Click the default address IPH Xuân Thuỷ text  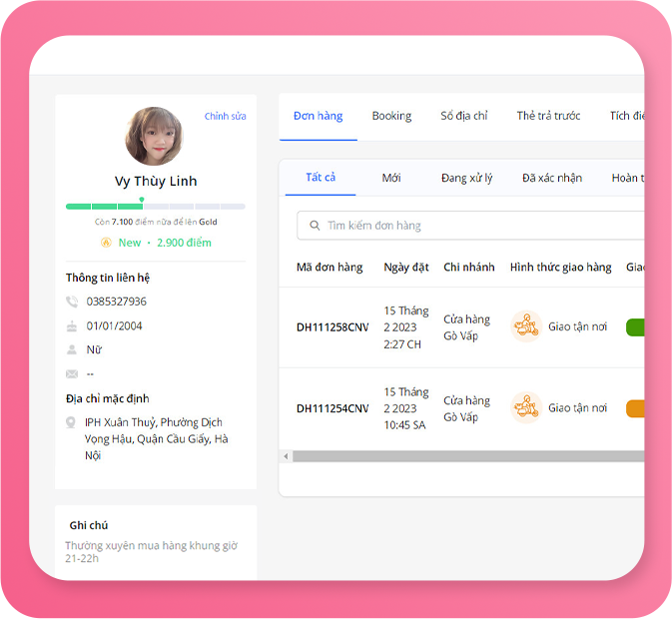(157, 438)
